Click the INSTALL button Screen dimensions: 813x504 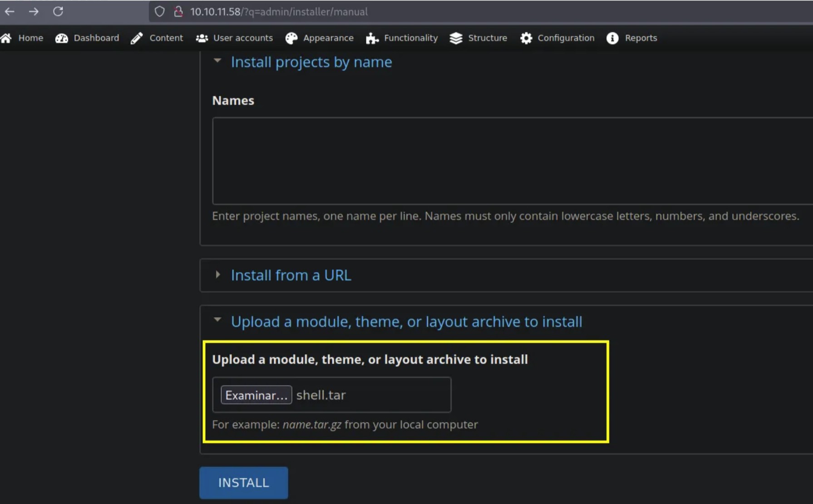pyautogui.click(x=243, y=483)
